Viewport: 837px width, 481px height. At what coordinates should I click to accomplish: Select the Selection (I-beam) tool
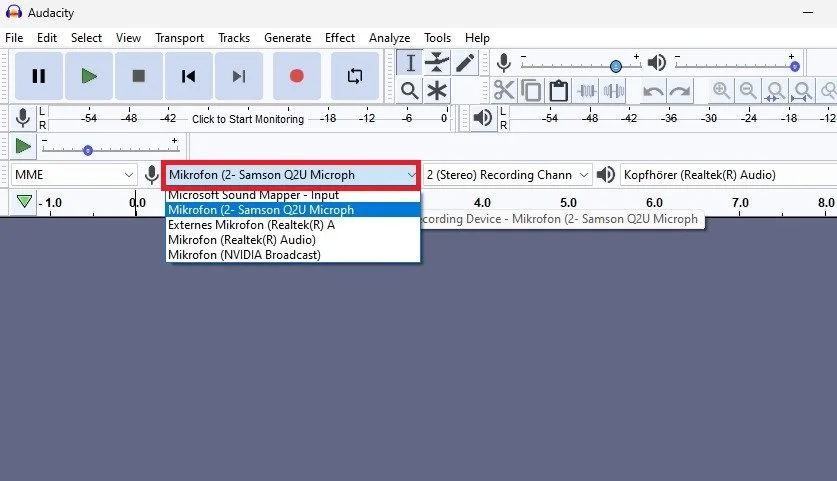(x=410, y=63)
